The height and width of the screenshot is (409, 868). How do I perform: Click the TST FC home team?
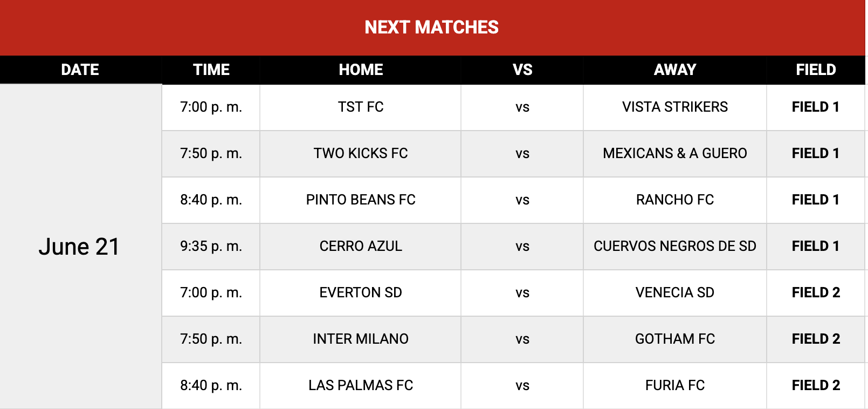[361, 107]
